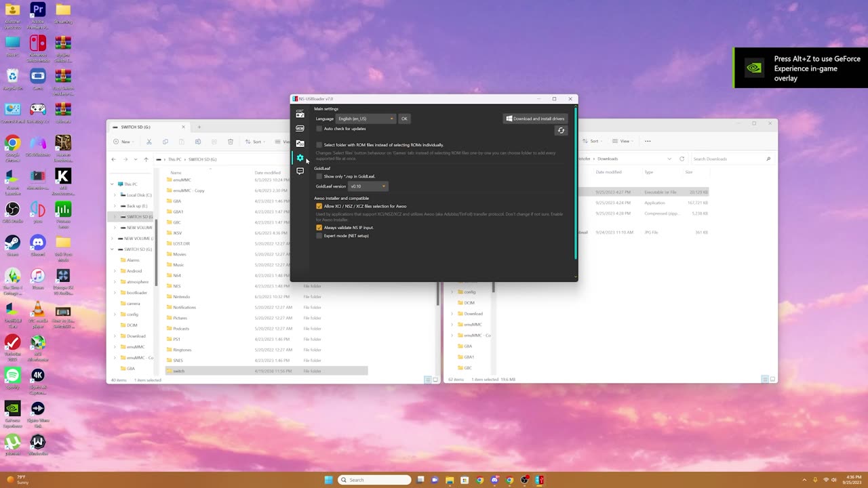Open the folder split/merge tab in NS-USBloader
Viewport: 868px width, 488px height.
click(x=300, y=143)
